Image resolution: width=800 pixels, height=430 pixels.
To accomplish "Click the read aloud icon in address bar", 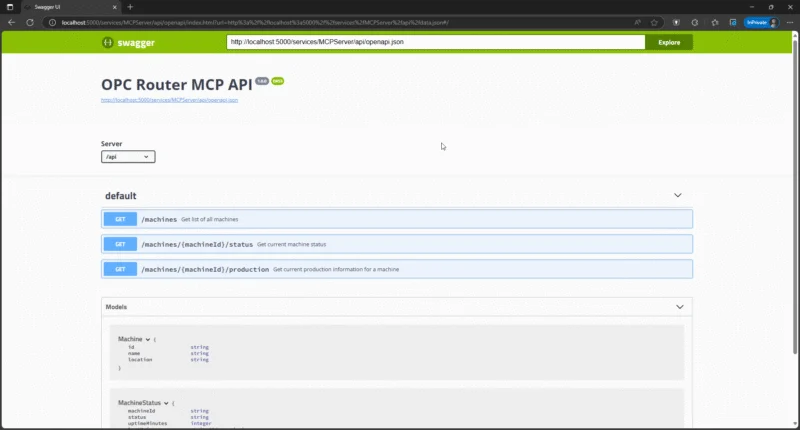I will (637, 21).
